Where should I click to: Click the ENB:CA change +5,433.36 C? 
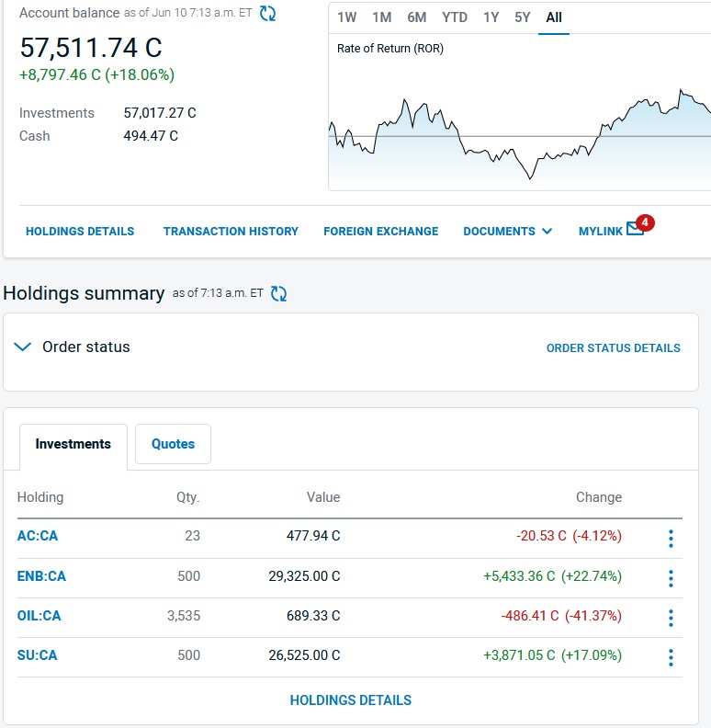click(x=519, y=576)
